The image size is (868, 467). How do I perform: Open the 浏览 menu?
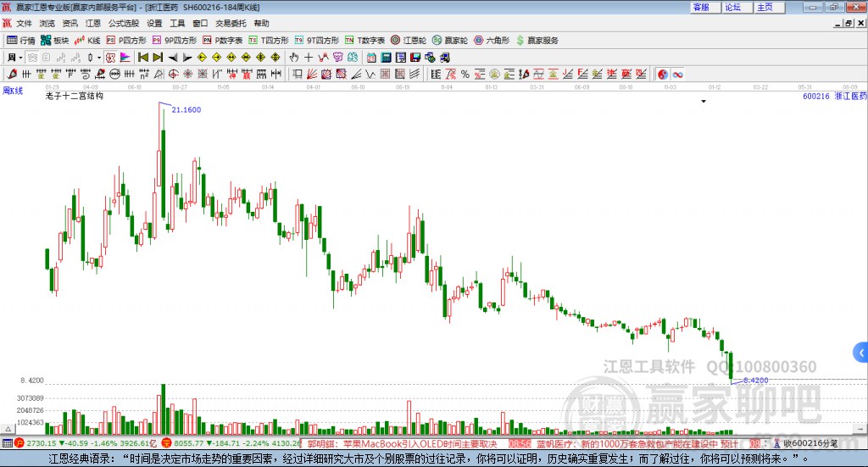click(47, 23)
